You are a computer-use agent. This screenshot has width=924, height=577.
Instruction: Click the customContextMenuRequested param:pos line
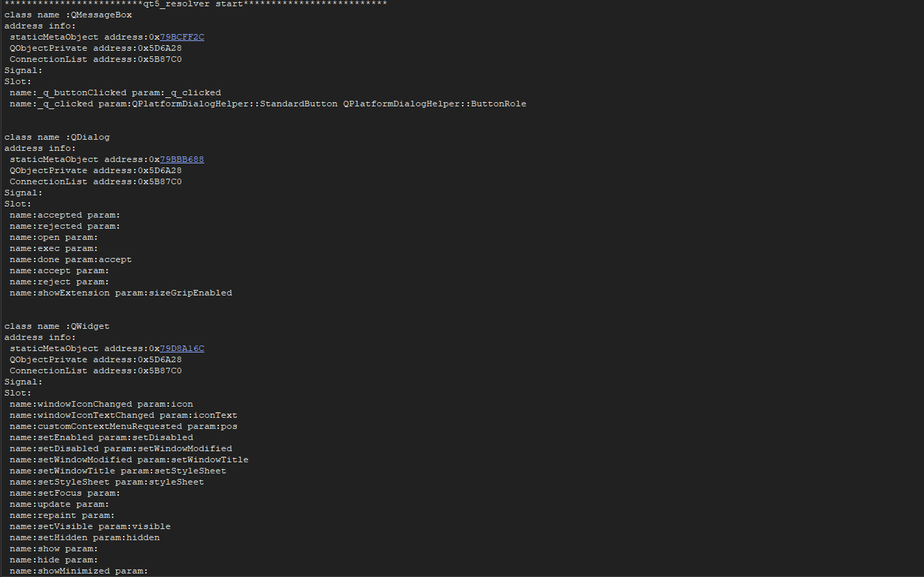pyautogui.click(x=124, y=426)
